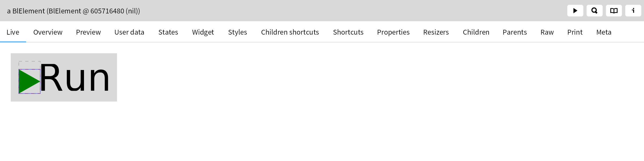Go to the States tab

click(x=168, y=32)
